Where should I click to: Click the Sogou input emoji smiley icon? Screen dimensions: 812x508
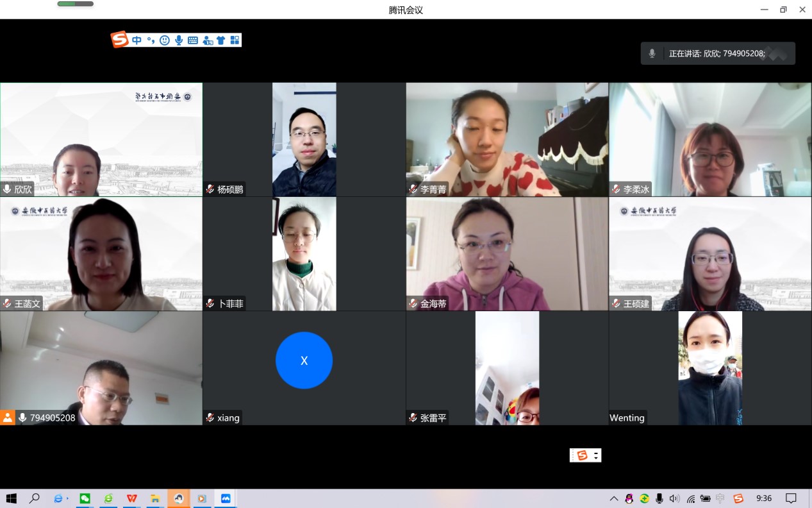coord(165,40)
